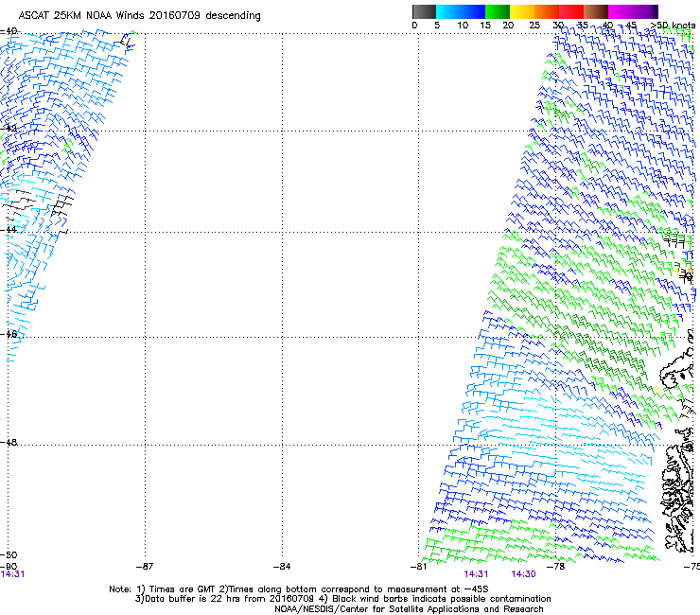Pick the green 15-20 knots legend color
Image resolution: width=700 pixels, height=615 pixels.
click(x=498, y=11)
